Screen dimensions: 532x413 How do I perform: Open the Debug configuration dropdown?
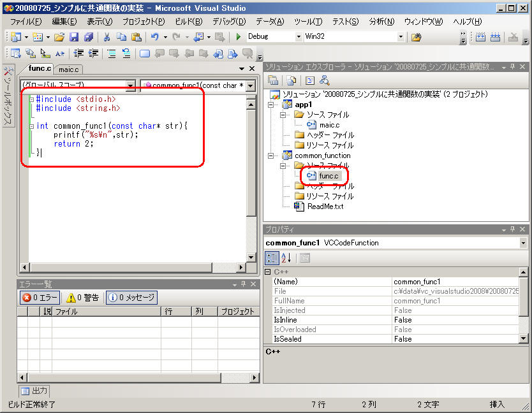coord(299,37)
